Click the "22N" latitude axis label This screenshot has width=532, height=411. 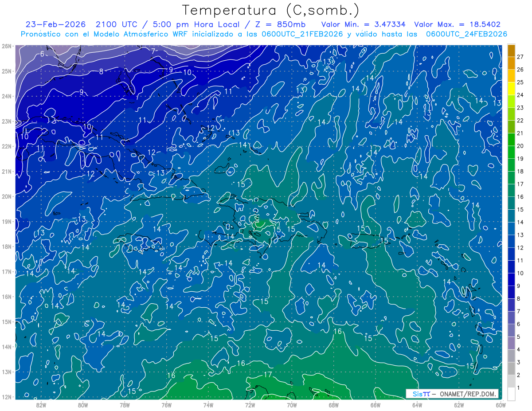coord(6,146)
